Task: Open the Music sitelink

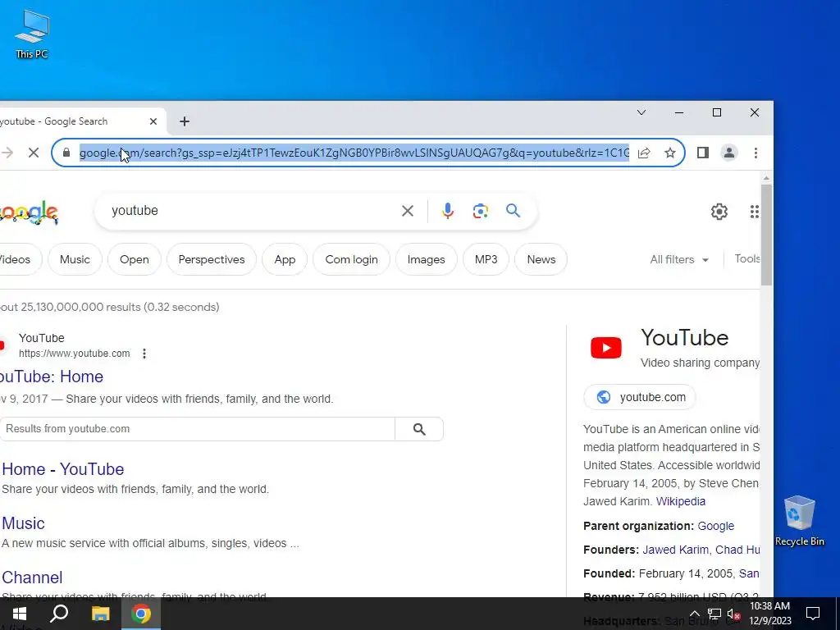Action: [23, 523]
